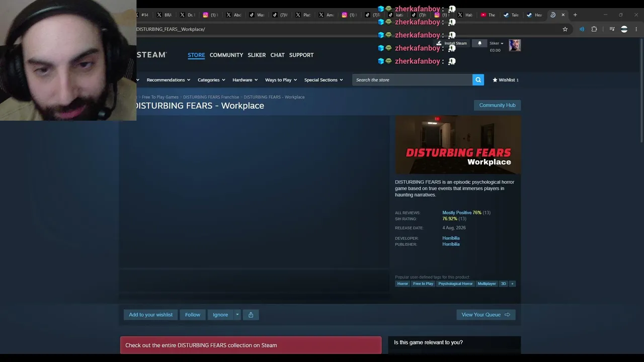Follow DISTURBING FEARS - Workplace

(193, 315)
